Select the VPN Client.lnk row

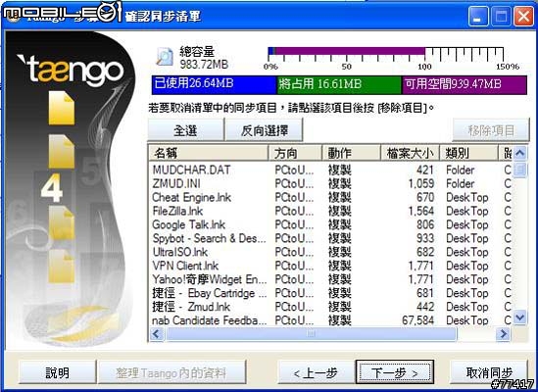331,266
